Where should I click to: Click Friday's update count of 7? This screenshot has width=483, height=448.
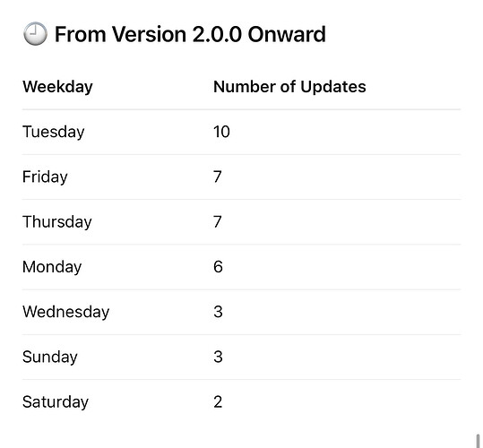click(x=218, y=177)
